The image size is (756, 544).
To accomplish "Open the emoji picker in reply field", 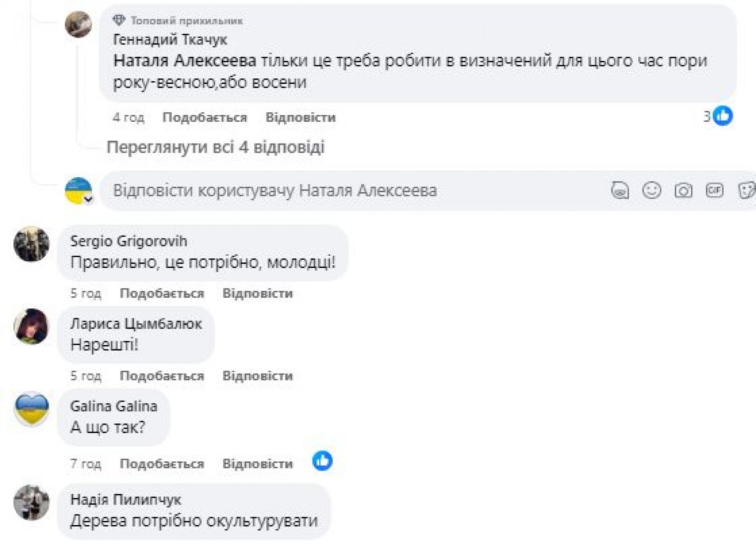I will 652,191.
